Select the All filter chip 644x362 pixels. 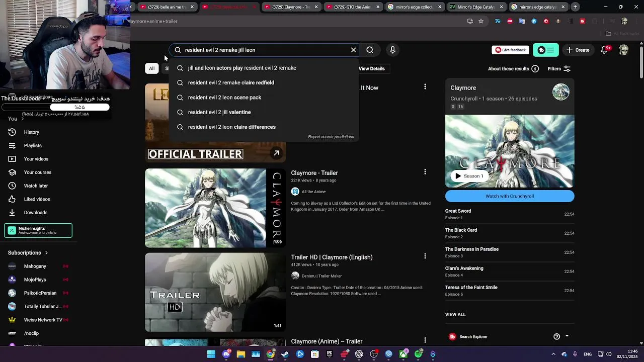coord(151,68)
